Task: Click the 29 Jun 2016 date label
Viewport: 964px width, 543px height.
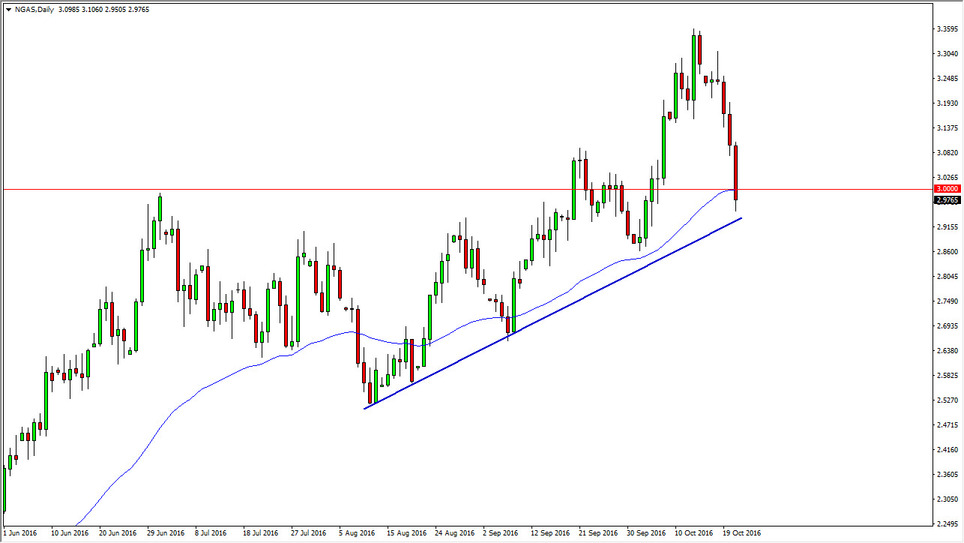Action: (165, 533)
